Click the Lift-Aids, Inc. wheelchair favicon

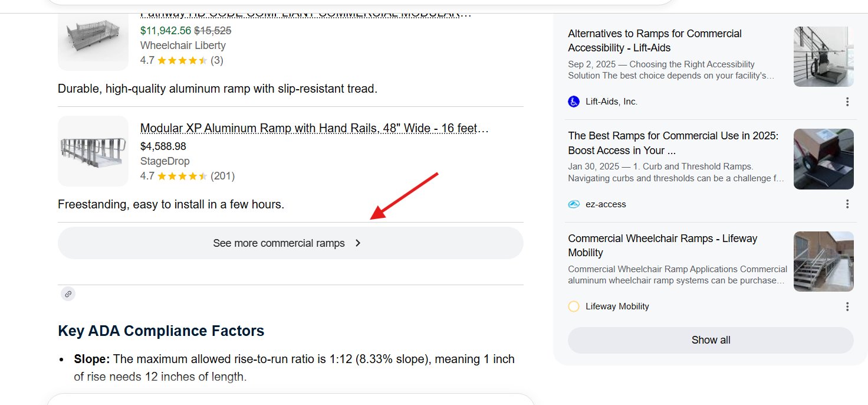pyautogui.click(x=574, y=102)
